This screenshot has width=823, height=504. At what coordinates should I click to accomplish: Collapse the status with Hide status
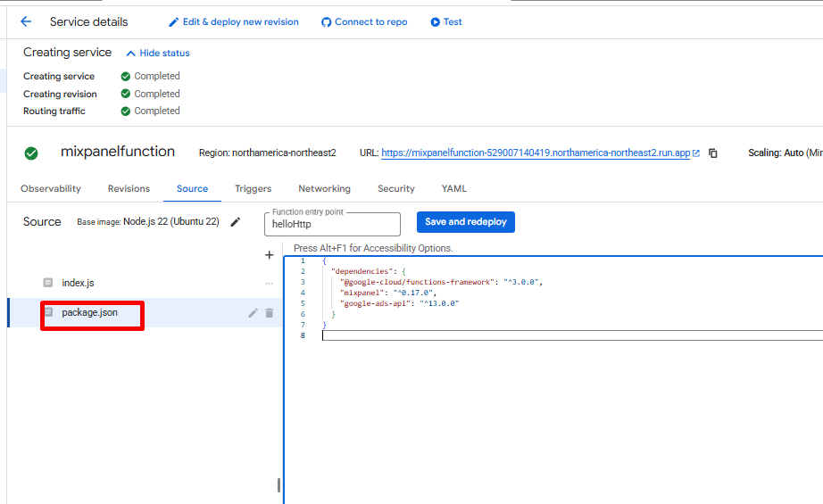click(x=158, y=54)
